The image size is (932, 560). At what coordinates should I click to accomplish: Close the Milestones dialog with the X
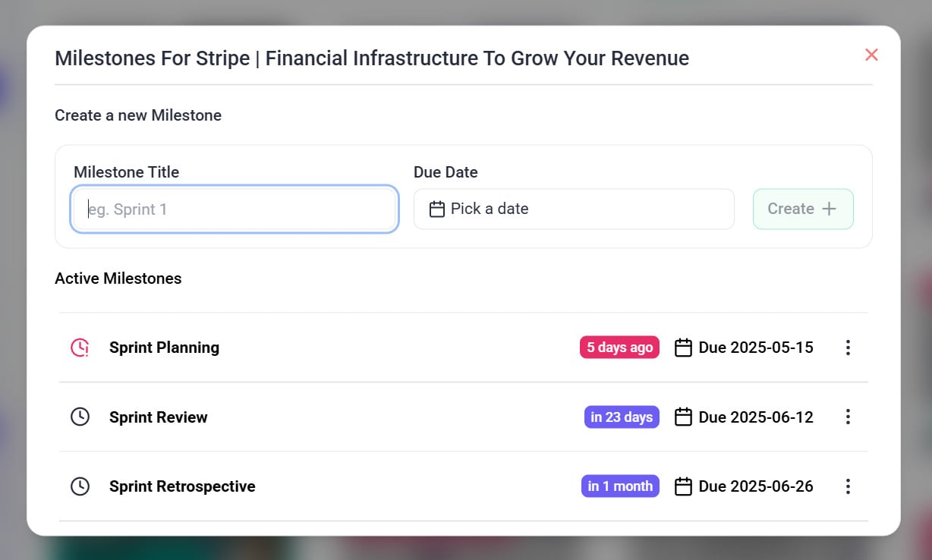(871, 55)
